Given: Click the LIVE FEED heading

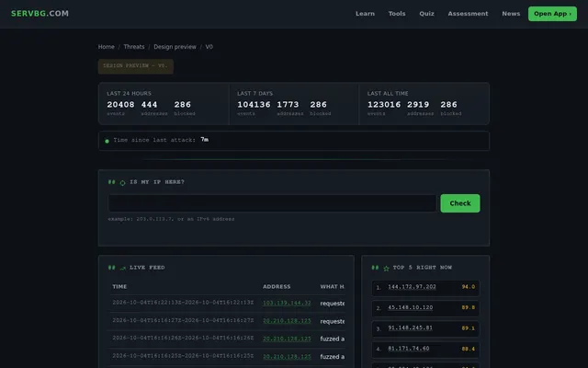Looking at the screenshot, I should click(x=147, y=268).
